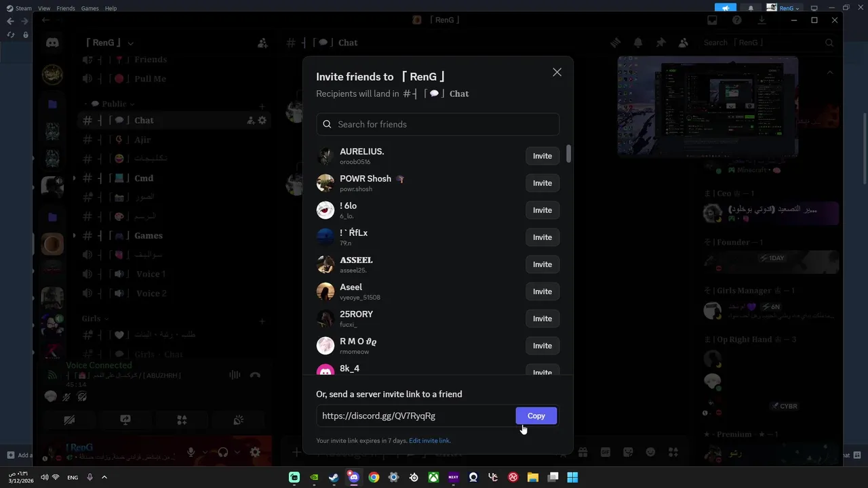Screen dimensions: 868x488
Task: Add channel to the Public category
Action: click(262, 106)
